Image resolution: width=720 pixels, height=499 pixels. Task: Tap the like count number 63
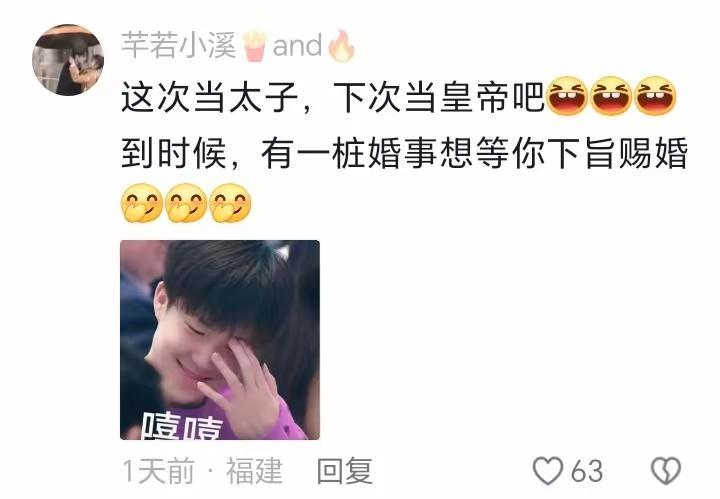pyautogui.click(x=587, y=471)
